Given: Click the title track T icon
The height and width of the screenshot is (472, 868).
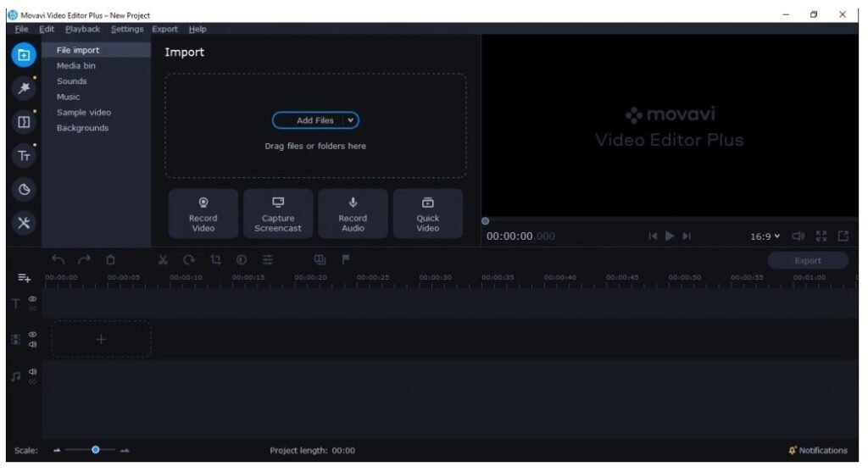Looking at the screenshot, I should (x=16, y=303).
